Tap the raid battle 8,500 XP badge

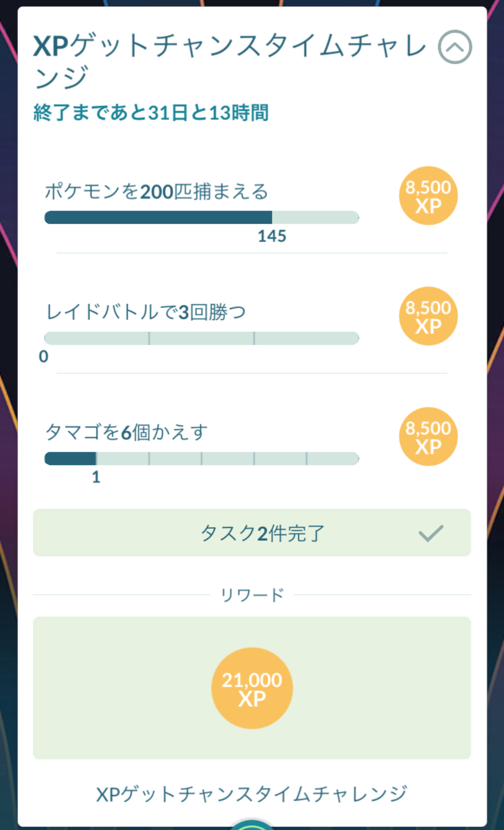click(x=428, y=316)
